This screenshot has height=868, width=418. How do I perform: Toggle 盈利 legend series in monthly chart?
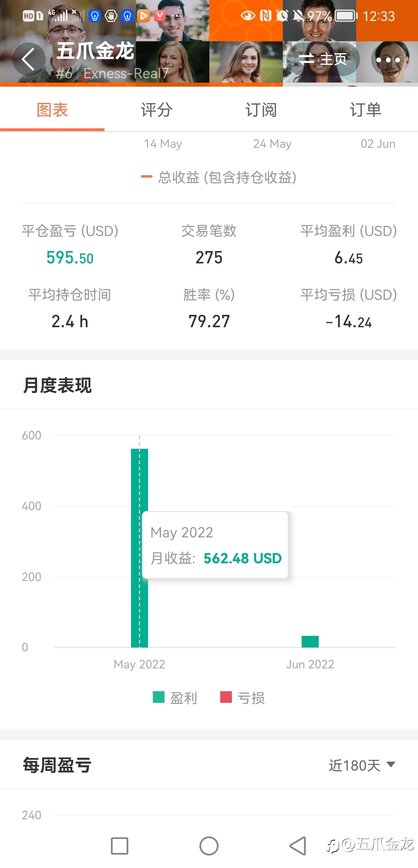click(x=175, y=698)
